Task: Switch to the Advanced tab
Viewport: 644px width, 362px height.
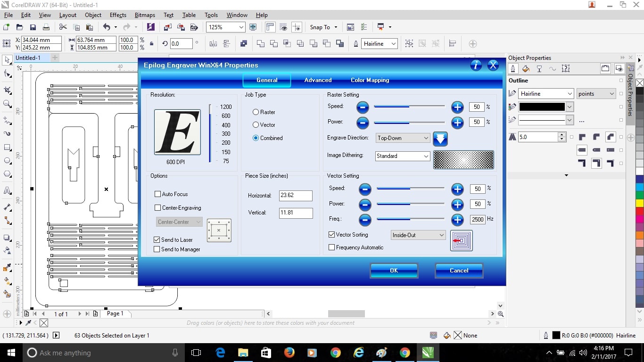Action: pos(318,80)
